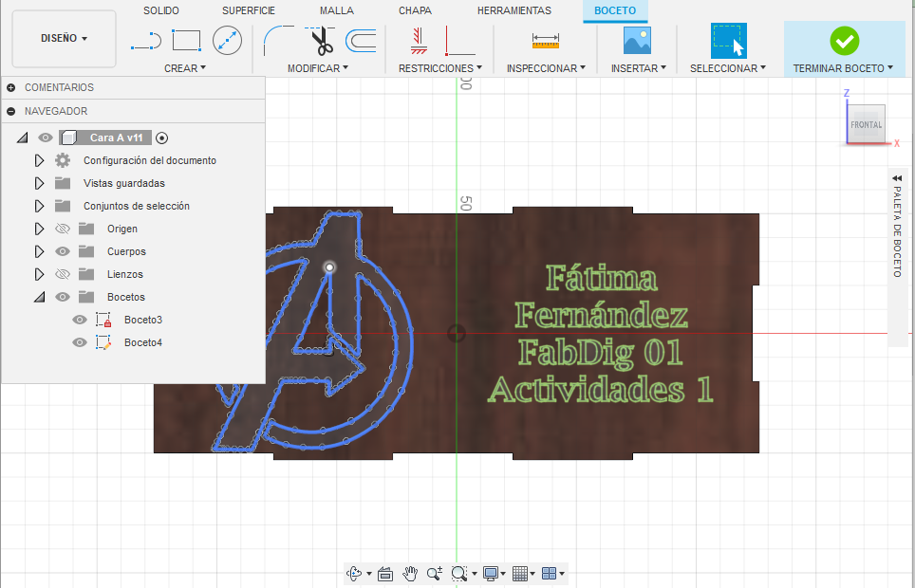Screen dimensions: 915x588
Task: Open the INSPECCIONAR dropdown menu
Action: tap(546, 68)
